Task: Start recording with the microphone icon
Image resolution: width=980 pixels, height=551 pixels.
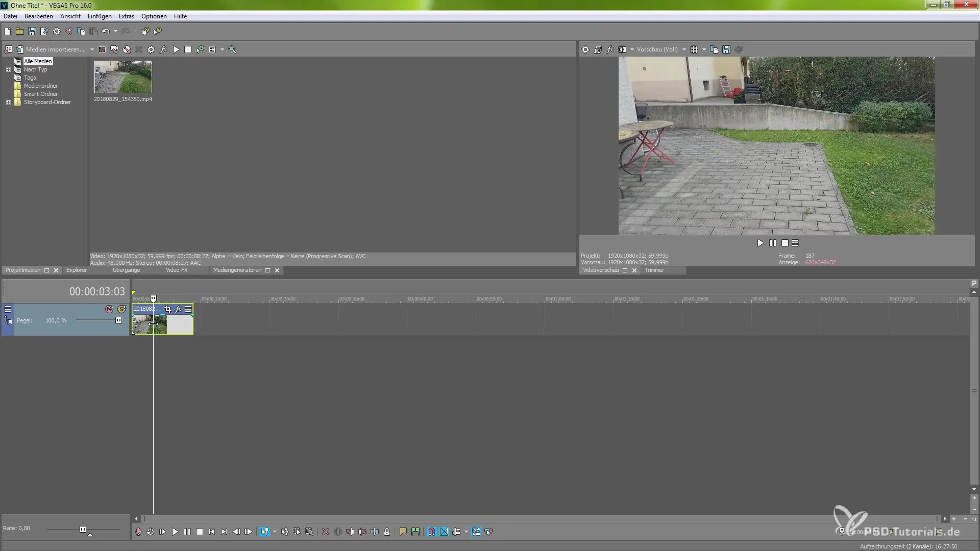Action: (x=138, y=532)
